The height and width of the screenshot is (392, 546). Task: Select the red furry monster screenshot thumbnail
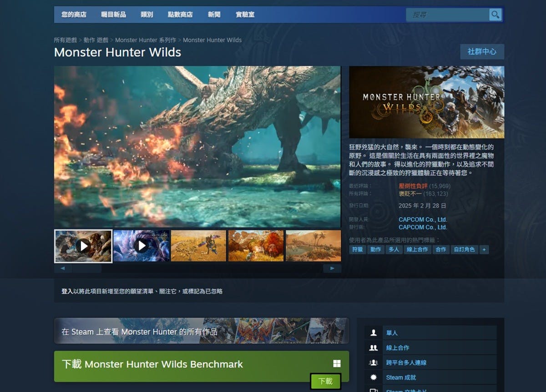point(256,246)
